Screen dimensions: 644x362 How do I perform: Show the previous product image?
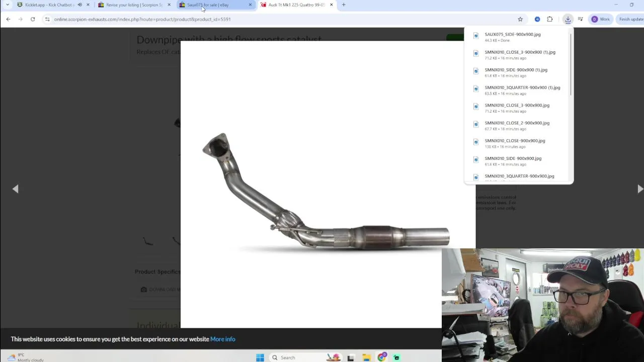[15, 189]
